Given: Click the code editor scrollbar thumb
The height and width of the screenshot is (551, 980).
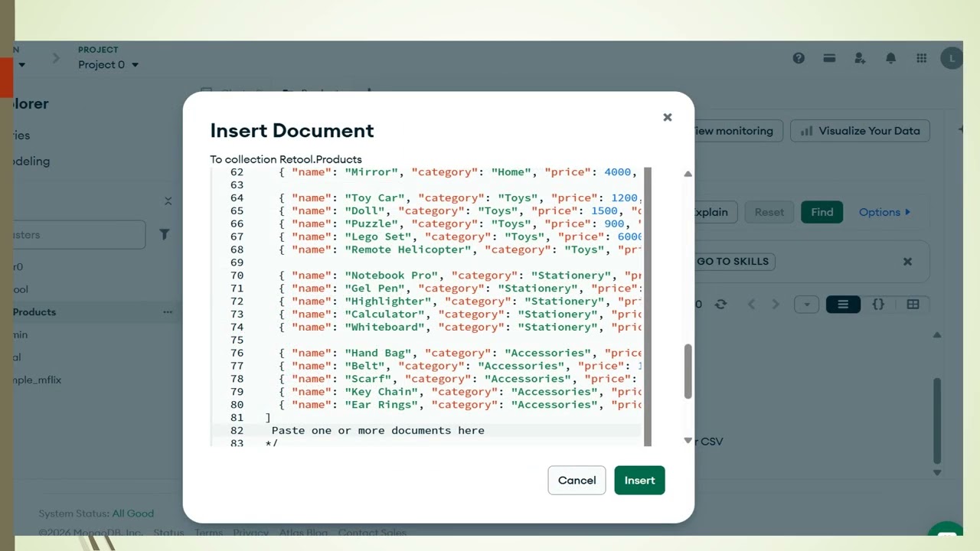Looking at the screenshot, I should pos(688,371).
